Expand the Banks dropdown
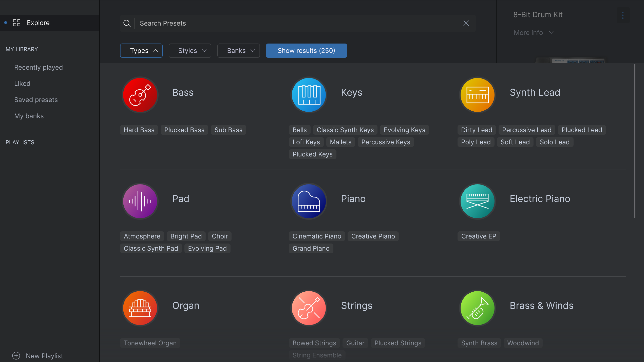The image size is (644, 362). (238, 50)
